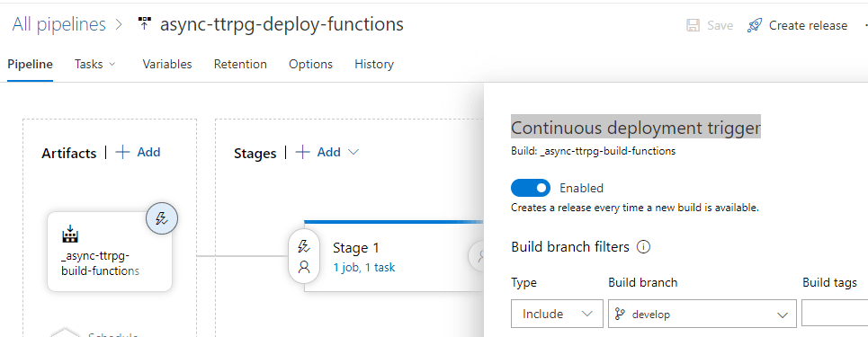Click into the Build tags input field

(835, 314)
